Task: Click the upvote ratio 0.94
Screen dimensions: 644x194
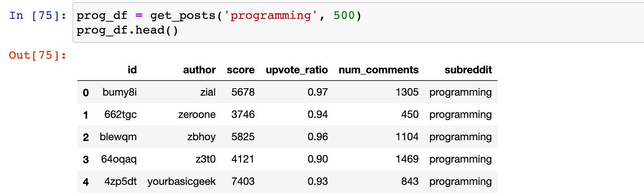Action: (318, 115)
